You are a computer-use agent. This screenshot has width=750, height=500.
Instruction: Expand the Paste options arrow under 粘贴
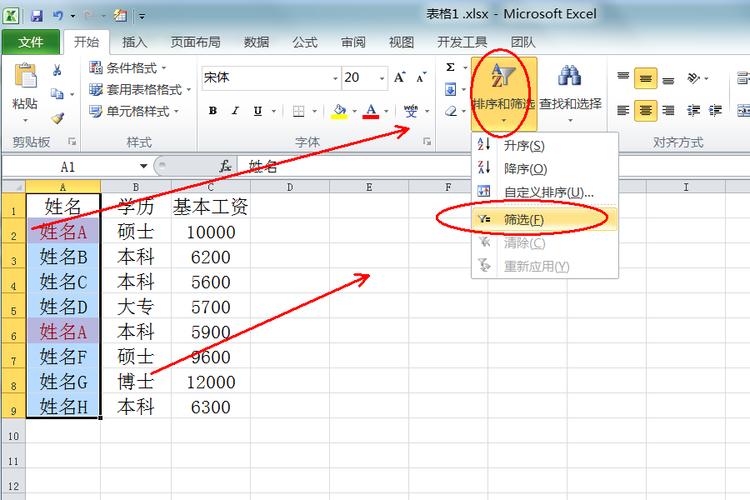tap(25, 120)
